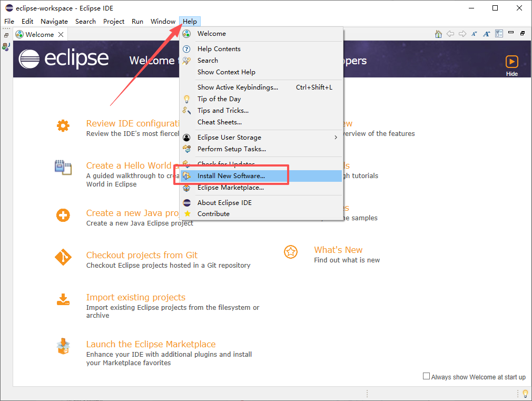The width and height of the screenshot is (532, 401).
Task: Click the Help Contents question mark icon
Action: [x=186, y=49]
